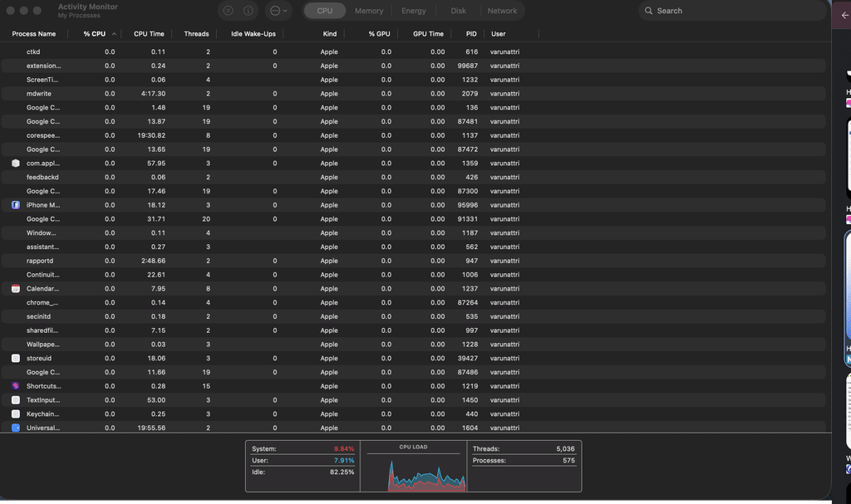The image size is (851, 504).
Task: Click the Idle 82.25% value
Action: pos(342,472)
